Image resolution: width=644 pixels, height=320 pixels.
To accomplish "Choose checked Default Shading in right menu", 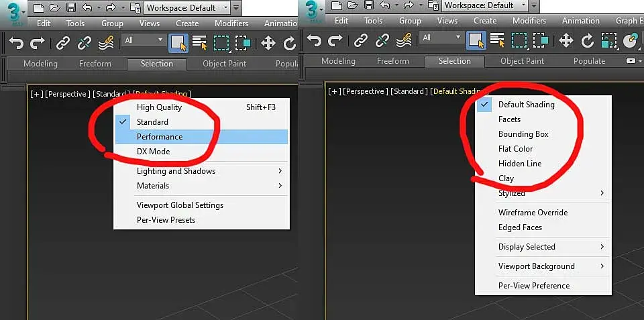I will coord(543,105).
